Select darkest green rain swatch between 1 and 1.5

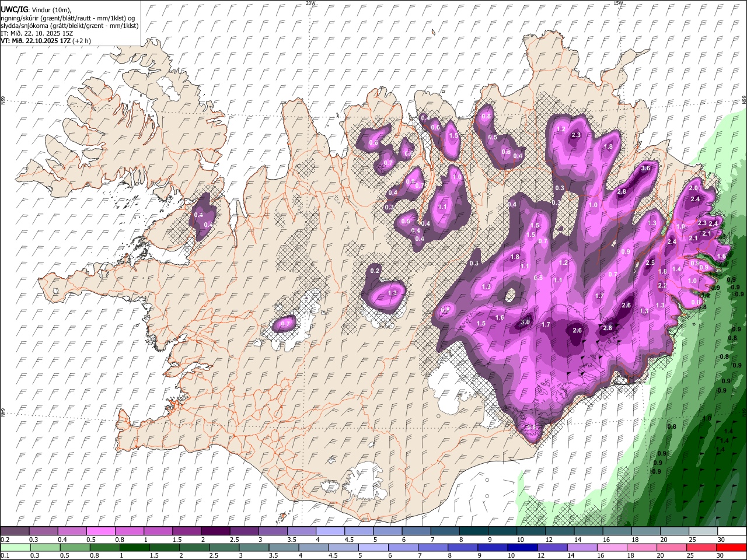[134, 548]
